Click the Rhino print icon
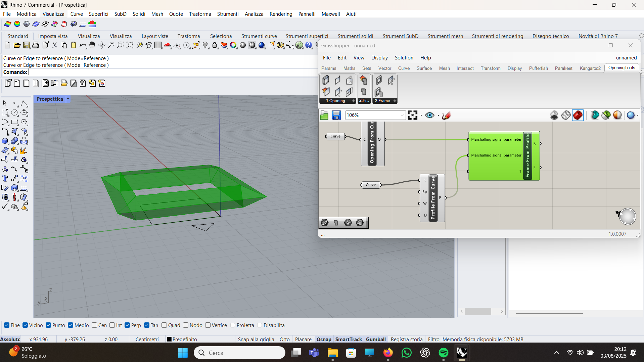This screenshot has width=644, height=362. [x=36, y=45]
